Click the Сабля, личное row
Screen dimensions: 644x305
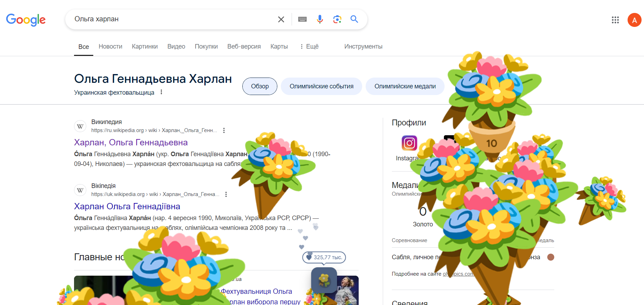(x=473, y=257)
